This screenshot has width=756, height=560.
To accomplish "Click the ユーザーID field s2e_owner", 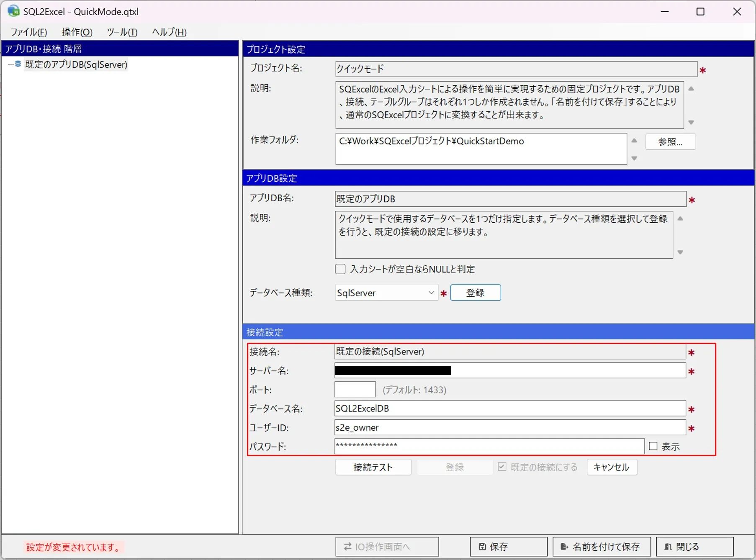I will coord(510,427).
